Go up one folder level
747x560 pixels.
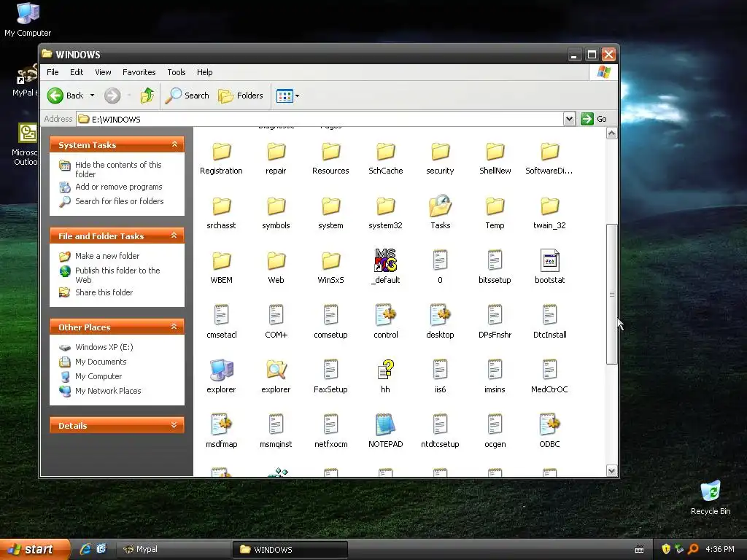[x=147, y=96]
